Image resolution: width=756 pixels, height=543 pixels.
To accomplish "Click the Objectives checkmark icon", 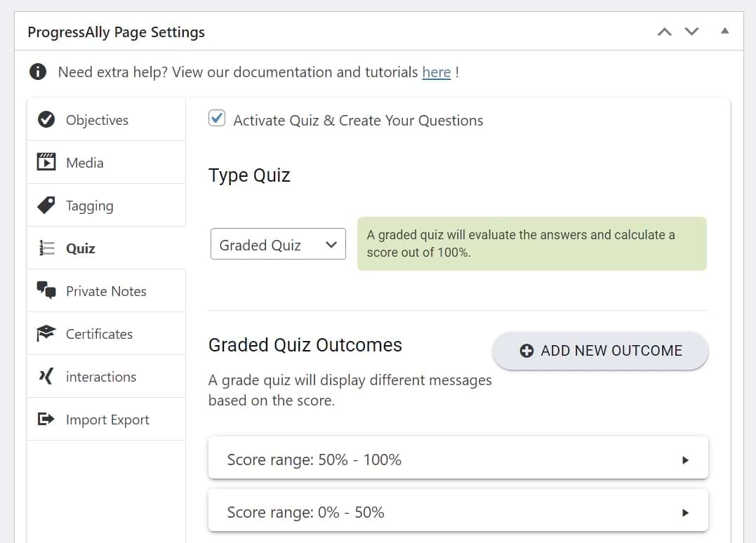I will (x=46, y=119).
